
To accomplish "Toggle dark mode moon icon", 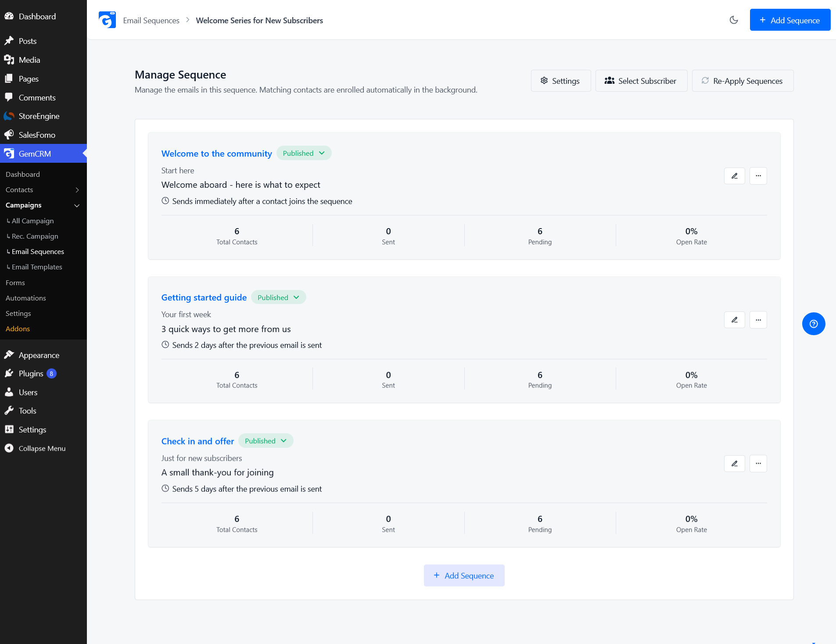I will [734, 20].
